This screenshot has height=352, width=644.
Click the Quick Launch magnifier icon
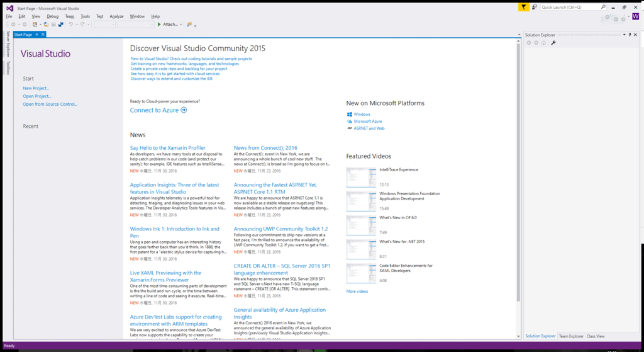click(603, 7)
